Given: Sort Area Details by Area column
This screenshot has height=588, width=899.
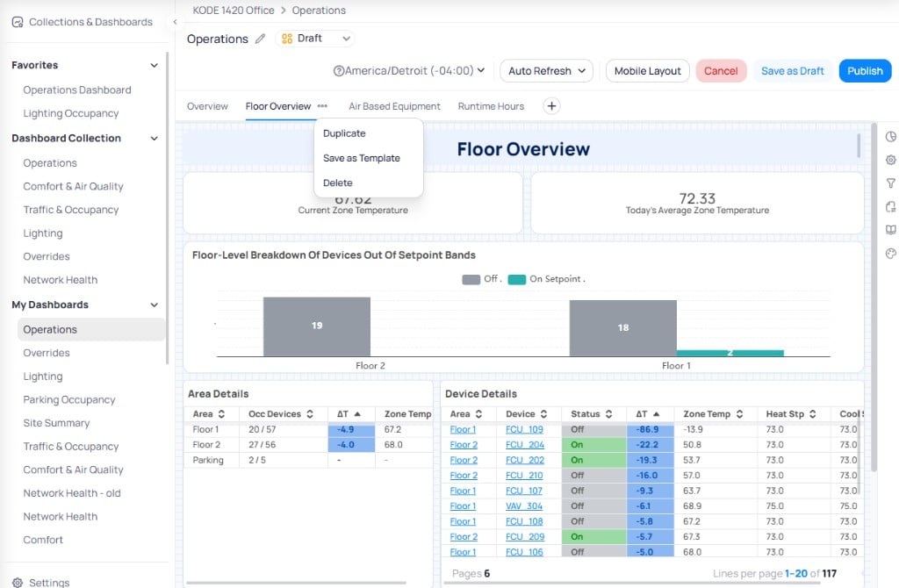Looking at the screenshot, I should click(221, 413).
